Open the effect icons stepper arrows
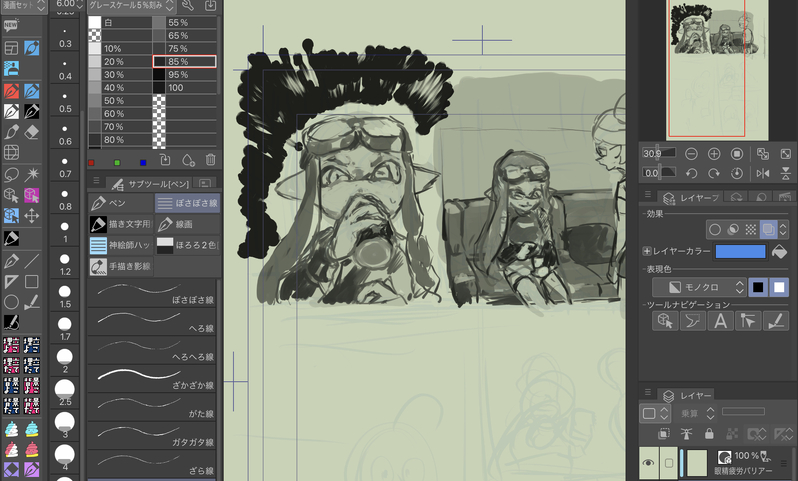This screenshot has height=481, width=798. [x=783, y=230]
